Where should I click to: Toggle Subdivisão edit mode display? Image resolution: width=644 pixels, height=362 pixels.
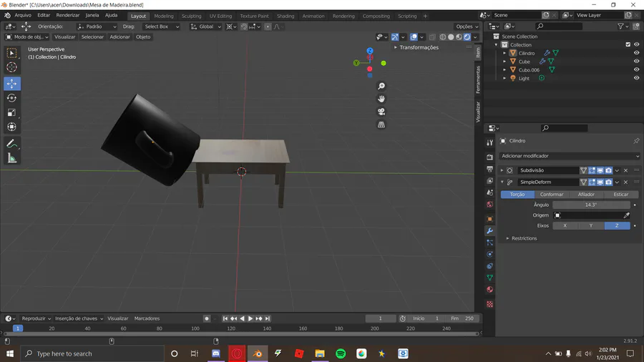point(592,170)
